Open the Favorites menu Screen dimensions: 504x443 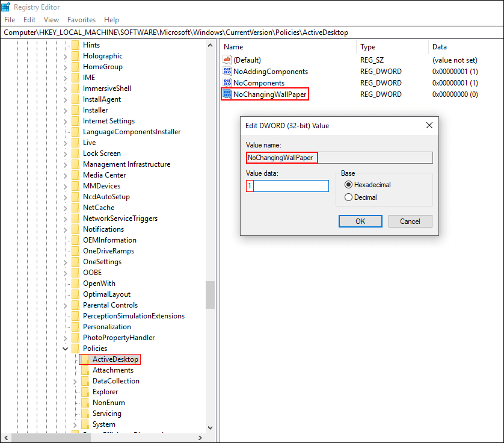(81, 20)
